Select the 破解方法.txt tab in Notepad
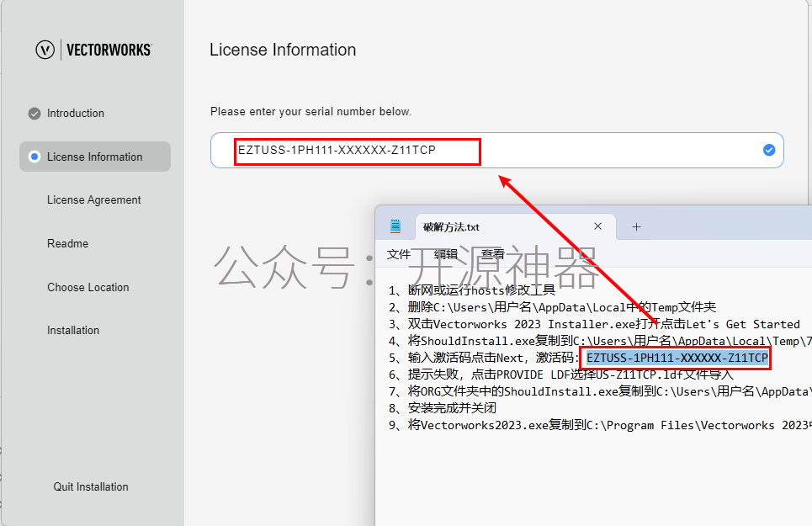The height and width of the screenshot is (526, 812). pyautogui.click(x=515, y=226)
